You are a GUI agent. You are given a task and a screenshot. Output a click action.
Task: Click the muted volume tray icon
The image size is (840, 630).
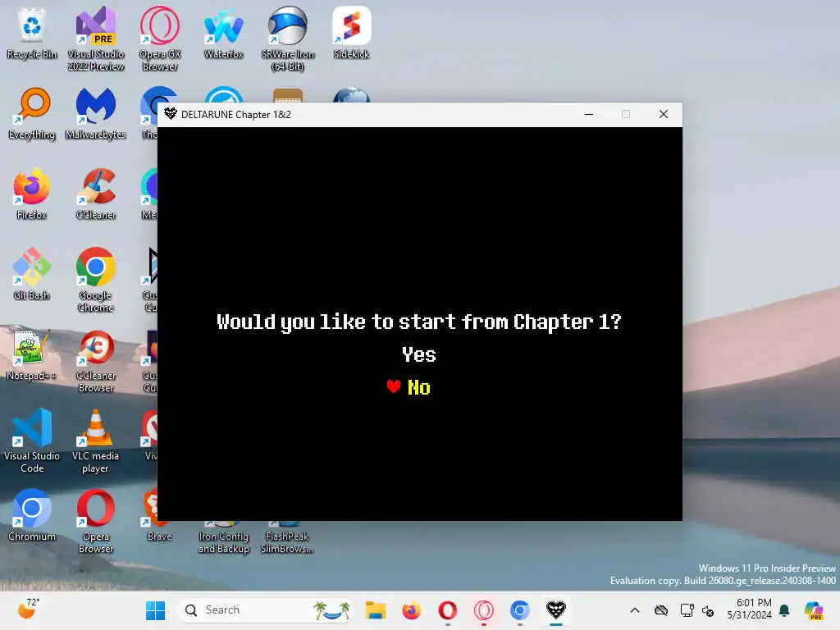[x=708, y=610]
